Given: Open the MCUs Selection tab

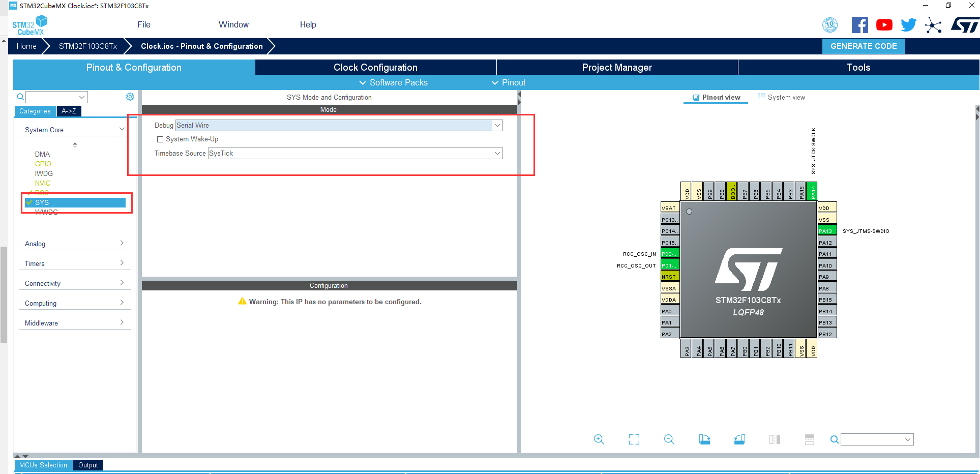Looking at the screenshot, I should coord(43,465).
